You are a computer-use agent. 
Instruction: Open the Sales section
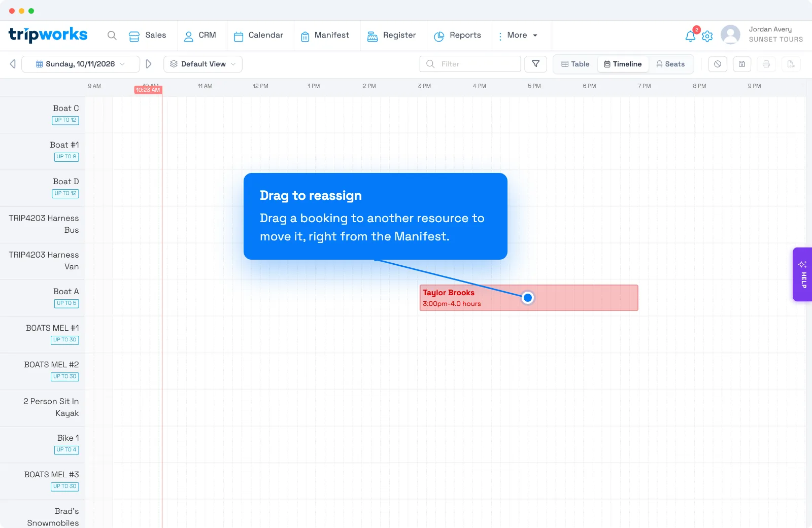[148, 36]
